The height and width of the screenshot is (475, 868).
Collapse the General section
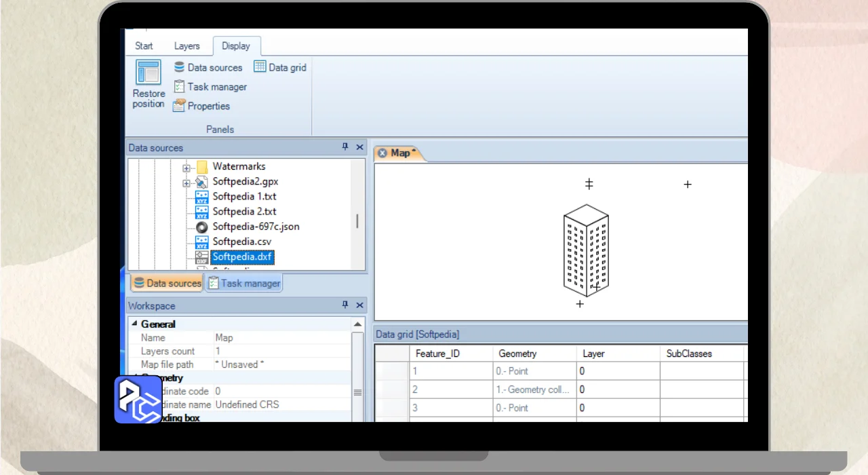134,324
